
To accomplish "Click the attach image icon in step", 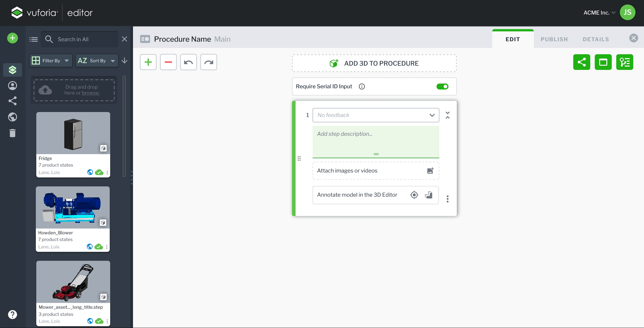I will tap(430, 171).
